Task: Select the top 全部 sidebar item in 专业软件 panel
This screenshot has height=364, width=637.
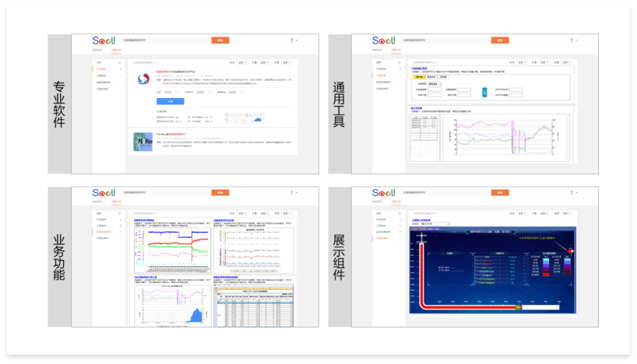Action: point(107,62)
